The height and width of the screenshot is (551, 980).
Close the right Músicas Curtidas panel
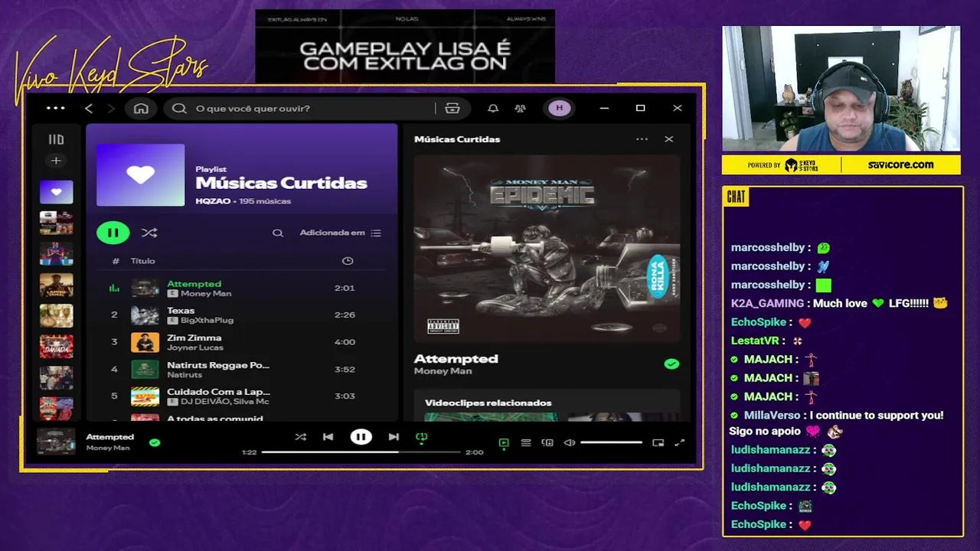[669, 139]
